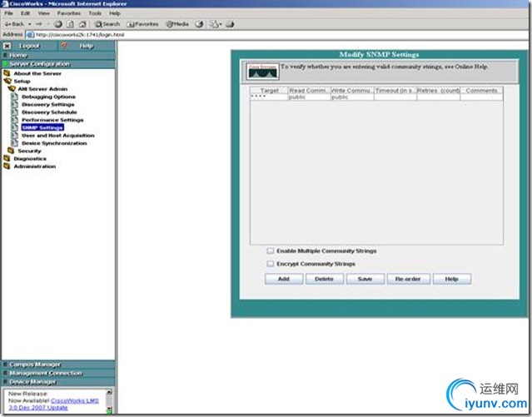Image resolution: width=532 pixels, height=417 pixels.
Task: Click the news panel scrollbar
Action: pyautogui.click(x=109, y=401)
